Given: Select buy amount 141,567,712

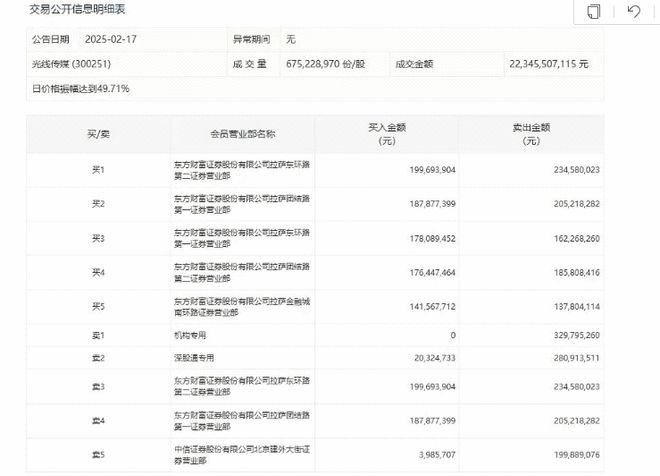Looking at the screenshot, I should pos(433,307).
